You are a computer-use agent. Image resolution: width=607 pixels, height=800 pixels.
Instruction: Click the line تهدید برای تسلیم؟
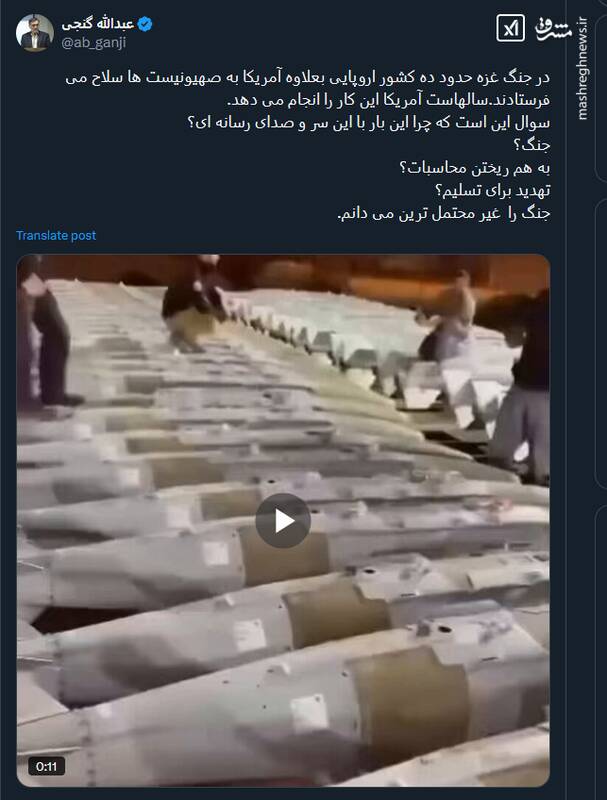[492, 190]
